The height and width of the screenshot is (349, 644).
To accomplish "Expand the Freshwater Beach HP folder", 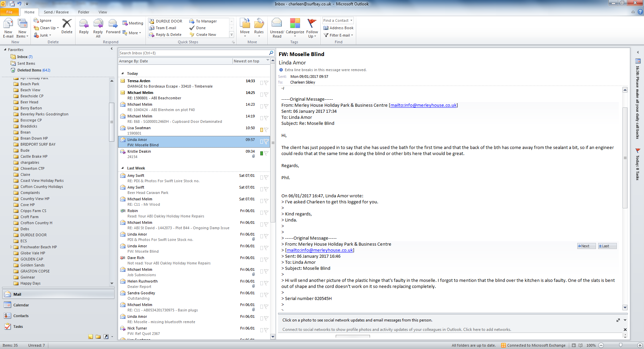I will (11, 247).
